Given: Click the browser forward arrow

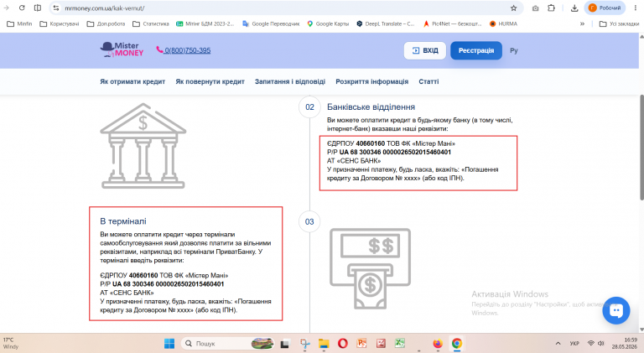Looking at the screenshot, I should 7,8.
